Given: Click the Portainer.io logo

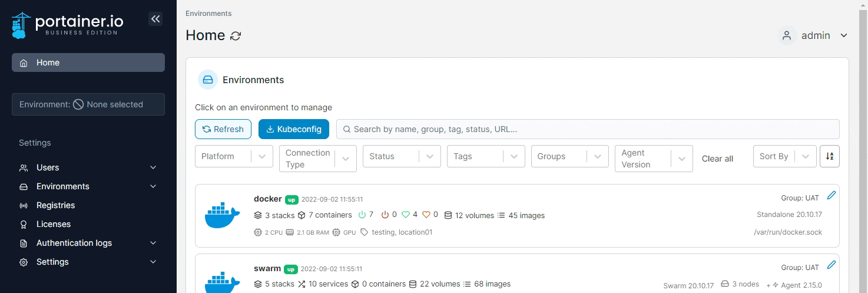Looking at the screenshot, I should click(68, 25).
